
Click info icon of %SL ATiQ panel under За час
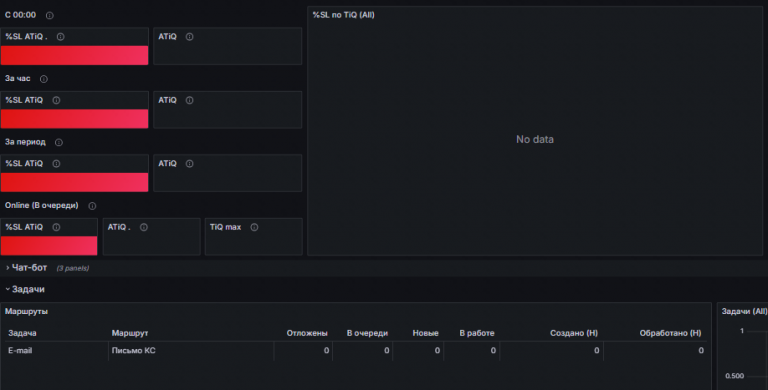[56, 100]
